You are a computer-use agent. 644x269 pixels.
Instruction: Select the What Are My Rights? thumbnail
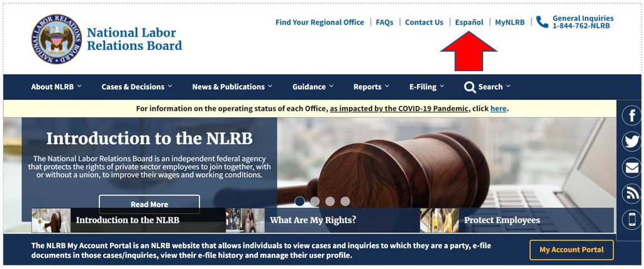pyautogui.click(x=313, y=220)
